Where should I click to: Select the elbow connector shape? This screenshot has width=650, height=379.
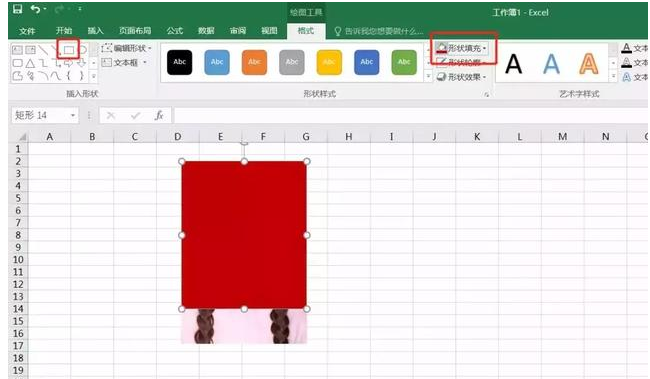point(43,63)
